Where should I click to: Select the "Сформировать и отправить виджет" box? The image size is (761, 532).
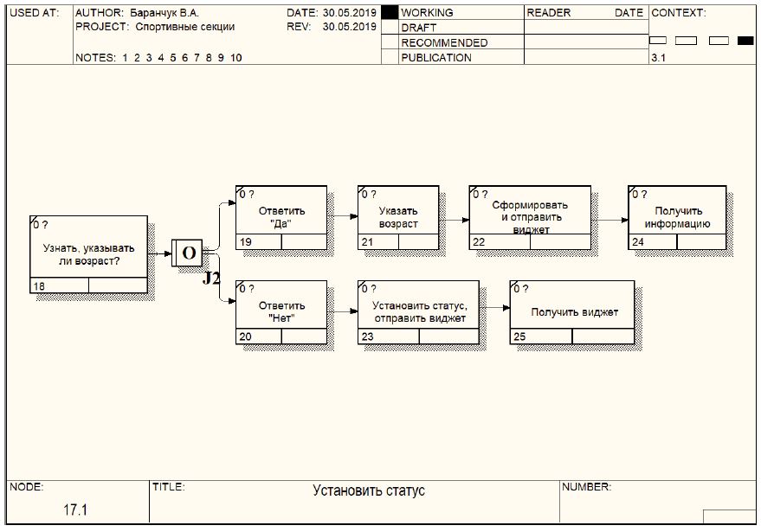[530, 217]
